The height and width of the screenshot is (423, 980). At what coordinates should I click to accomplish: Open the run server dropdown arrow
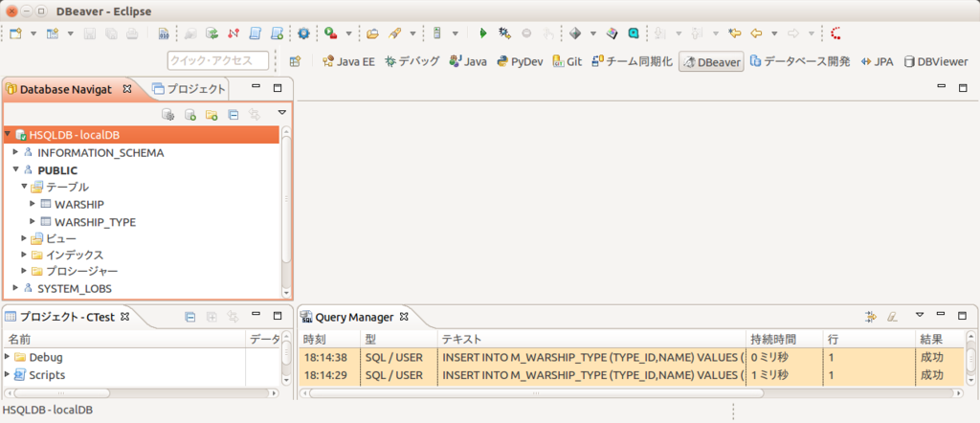click(348, 33)
